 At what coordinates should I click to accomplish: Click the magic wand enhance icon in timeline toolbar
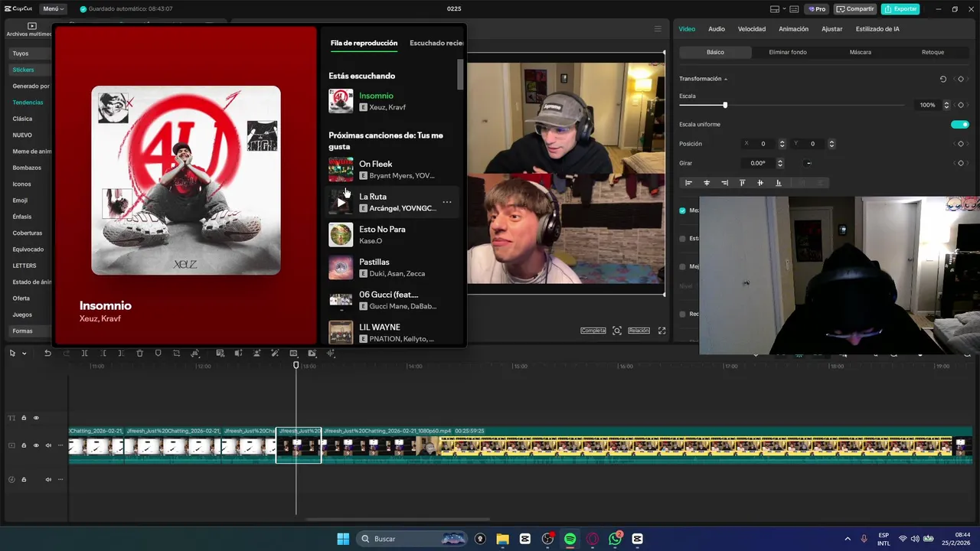pyautogui.click(x=275, y=354)
